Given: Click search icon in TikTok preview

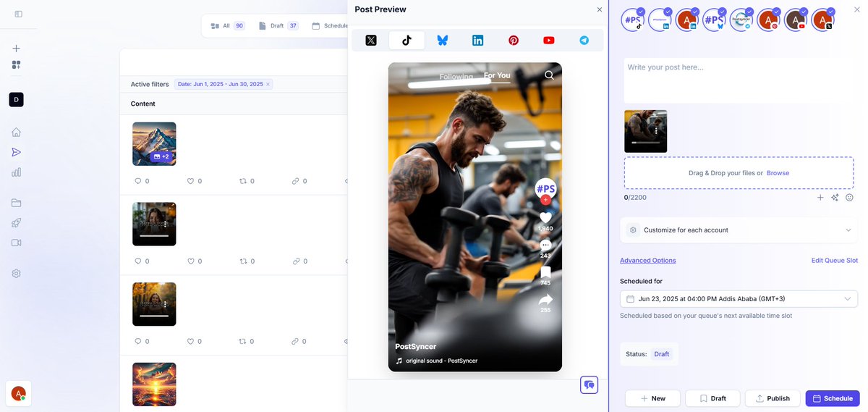Looking at the screenshot, I should click(x=549, y=75).
